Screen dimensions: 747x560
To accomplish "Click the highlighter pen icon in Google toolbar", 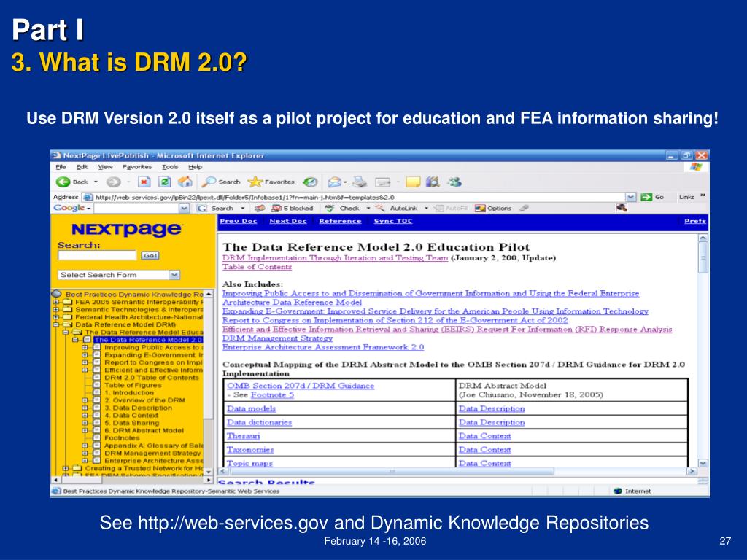I will (x=524, y=208).
